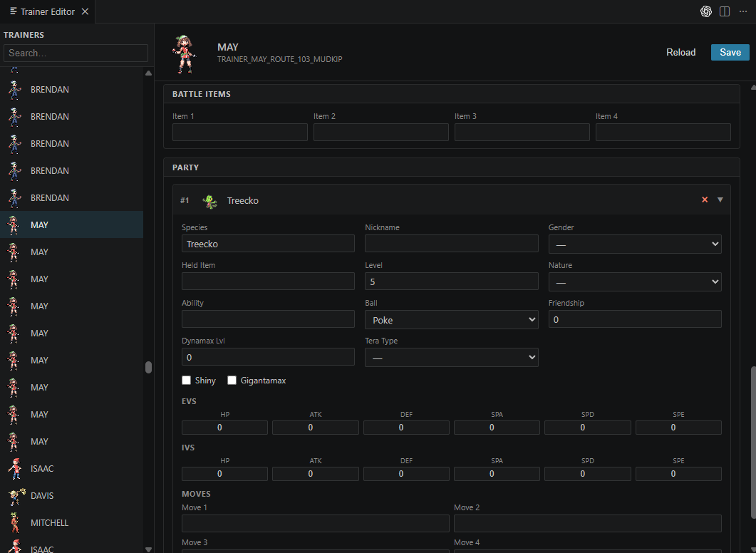Click the DAVIS trainer sprite
The width and height of the screenshot is (756, 553).
tap(16, 495)
